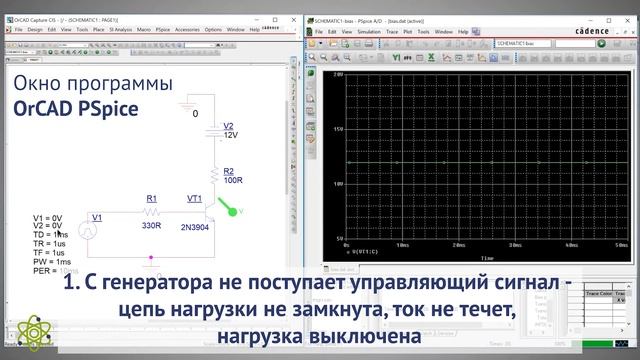Screen dimensions: 640x360
Task: Open the Simulation menu in PSpice A/D
Action: tap(369, 31)
